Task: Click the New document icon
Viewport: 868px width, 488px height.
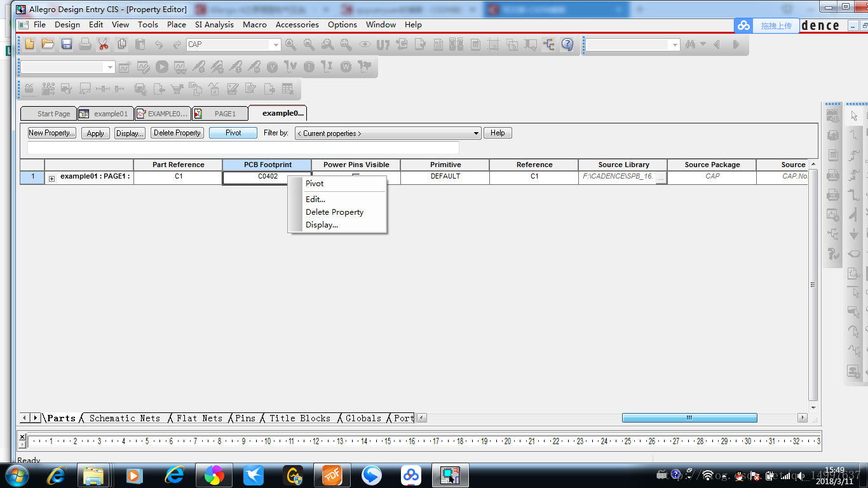Action: (30, 44)
